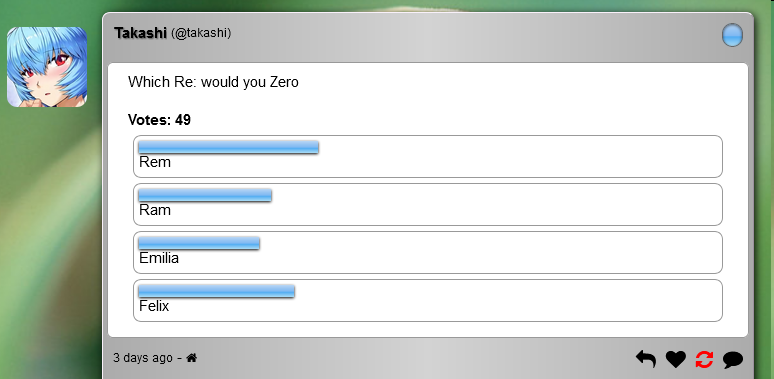Click the 'Votes: 49' label

tap(159, 120)
